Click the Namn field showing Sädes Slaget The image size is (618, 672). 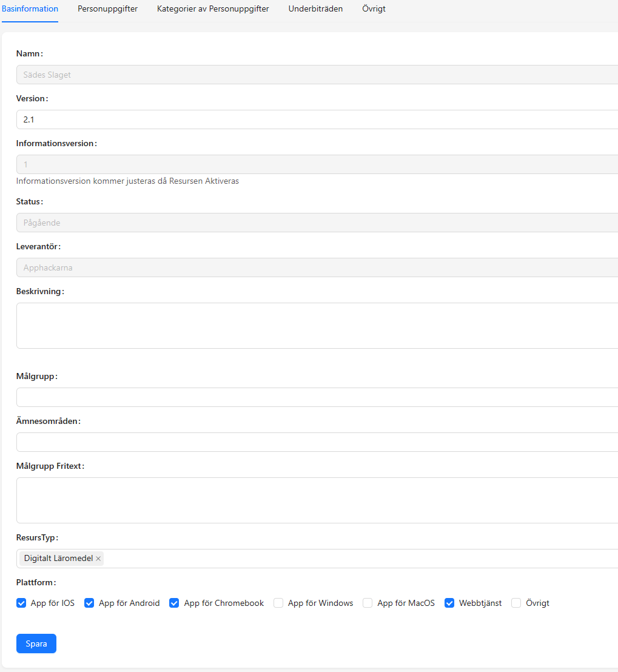click(317, 75)
